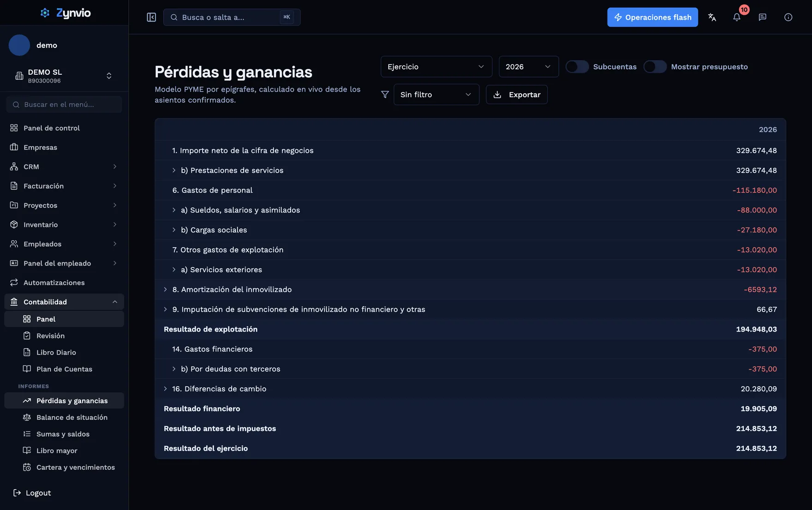This screenshot has height=510, width=812.
Task: Click the Busca o salta a search field
Action: [232, 17]
